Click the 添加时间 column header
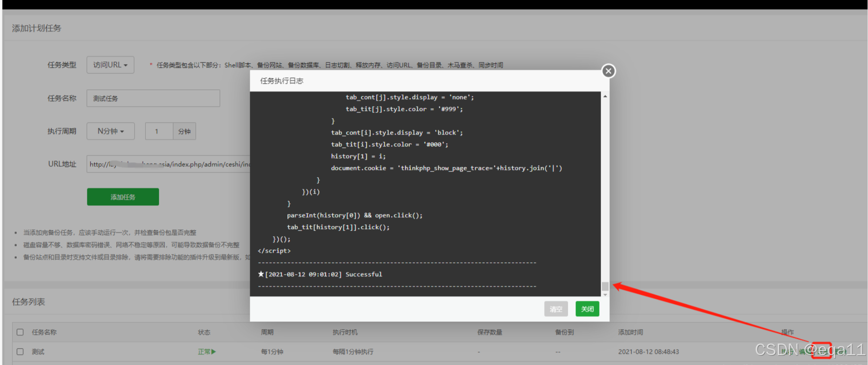868x365 pixels. pos(631,332)
